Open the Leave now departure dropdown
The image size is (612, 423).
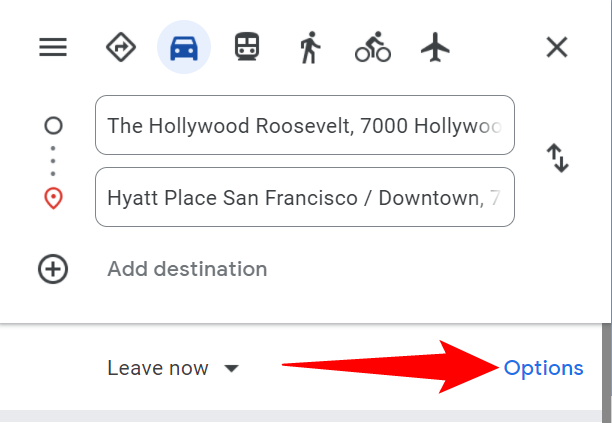pos(159,368)
